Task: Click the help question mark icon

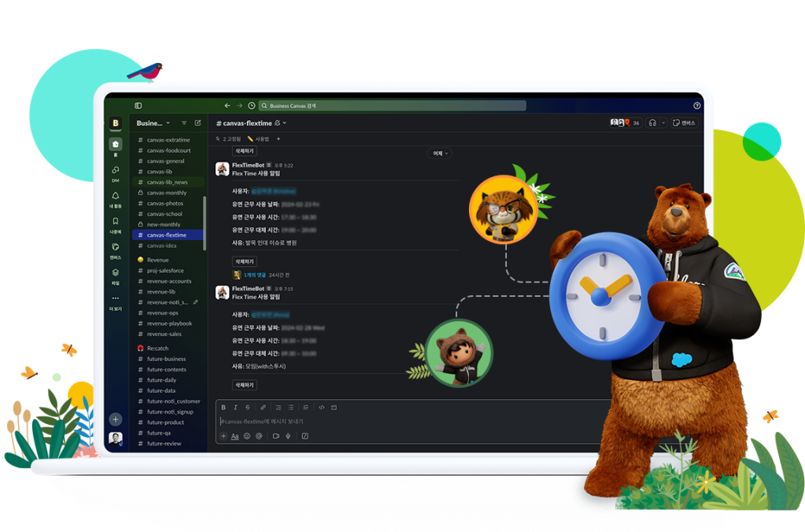Action: pyautogui.click(x=696, y=105)
